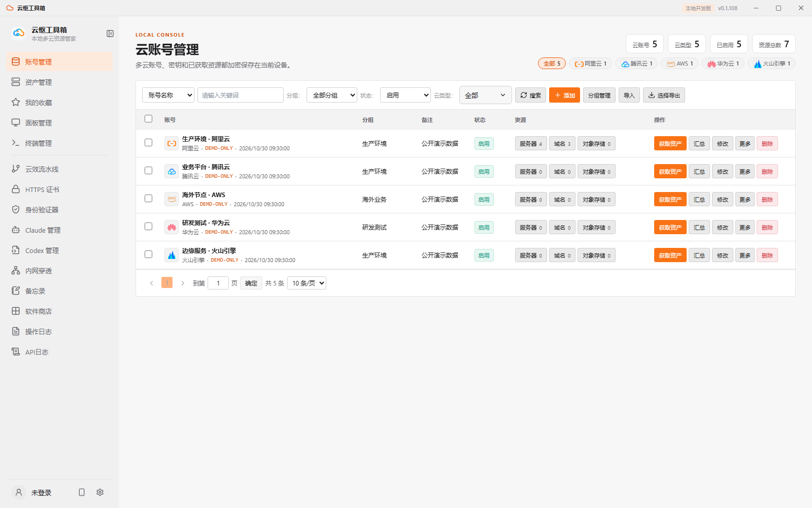
Task: Open 面板管理 in the sidebar
Action: (59, 122)
